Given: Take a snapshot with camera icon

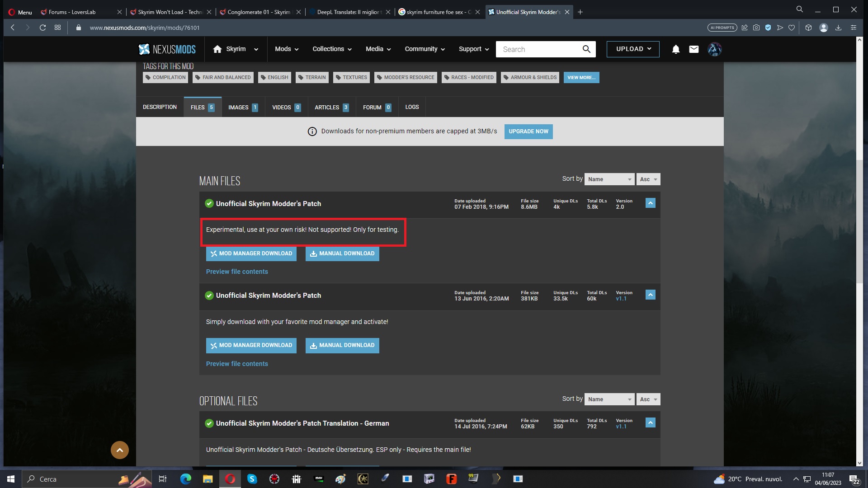Looking at the screenshot, I should 756,28.
